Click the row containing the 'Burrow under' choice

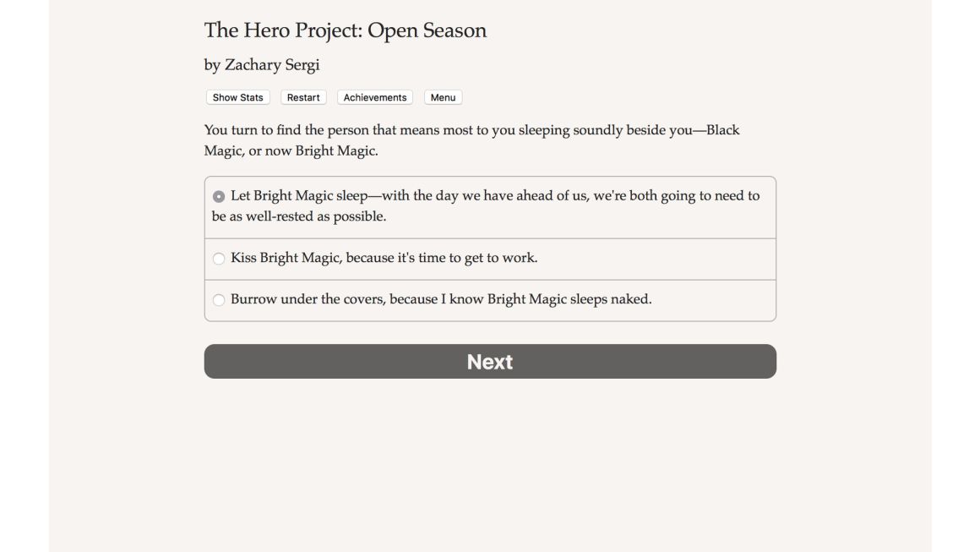coord(490,301)
